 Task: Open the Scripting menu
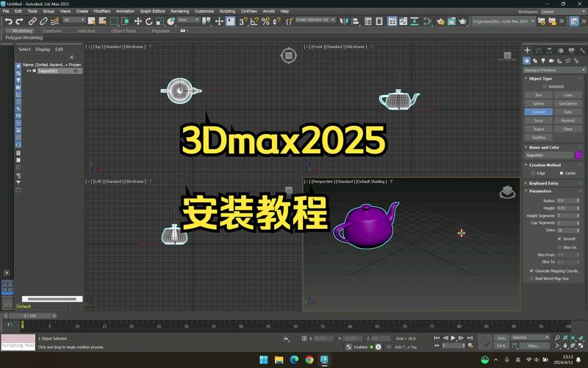(x=227, y=11)
